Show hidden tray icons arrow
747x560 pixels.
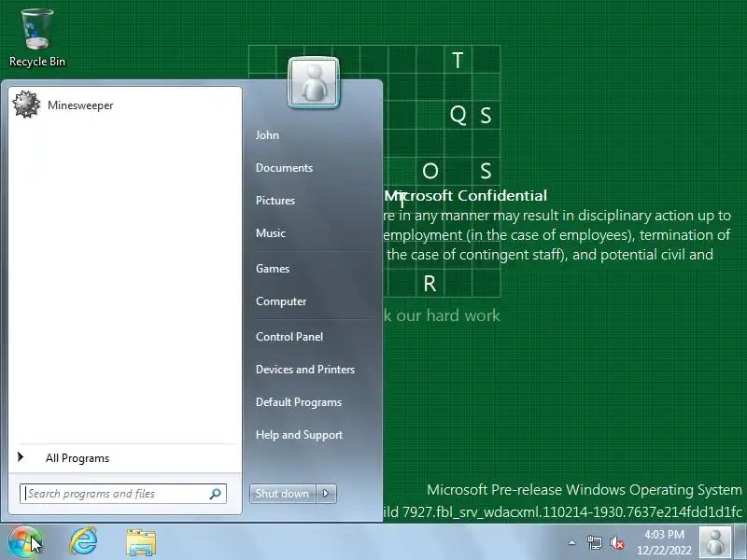pyautogui.click(x=571, y=542)
